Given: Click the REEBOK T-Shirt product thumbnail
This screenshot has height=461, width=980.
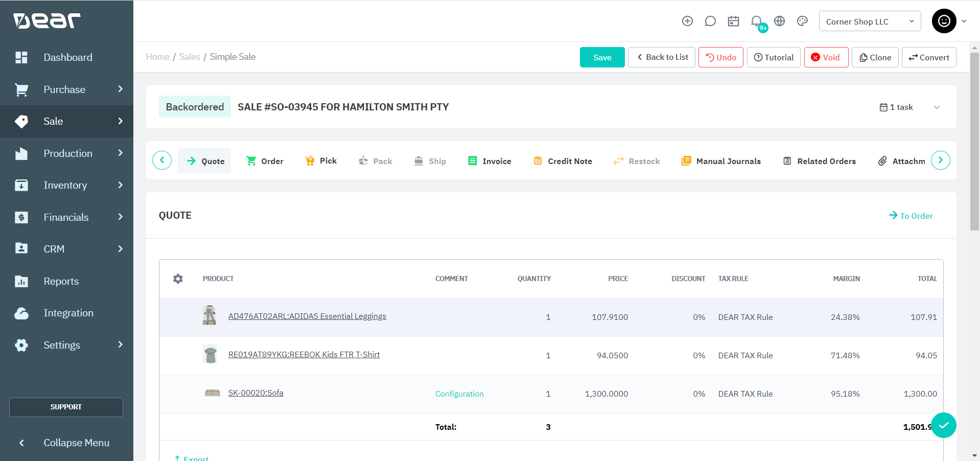Looking at the screenshot, I should pyautogui.click(x=210, y=354).
